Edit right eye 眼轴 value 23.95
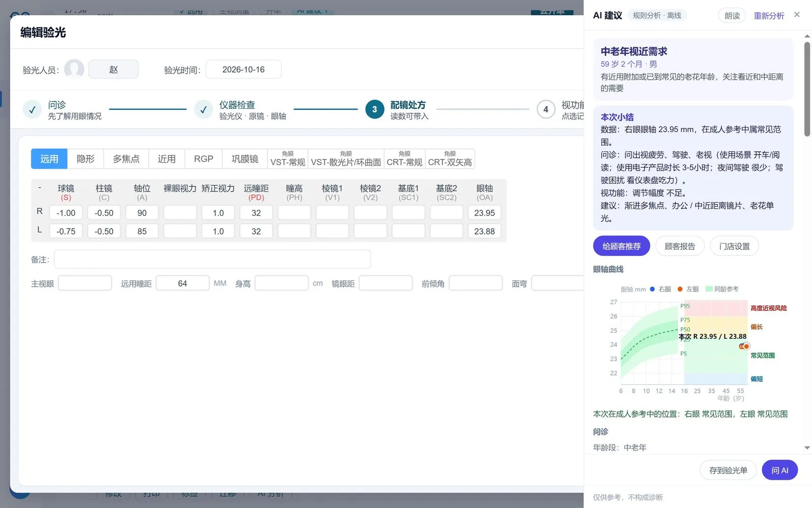Screen dimensions: 812x508 tap(485, 213)
